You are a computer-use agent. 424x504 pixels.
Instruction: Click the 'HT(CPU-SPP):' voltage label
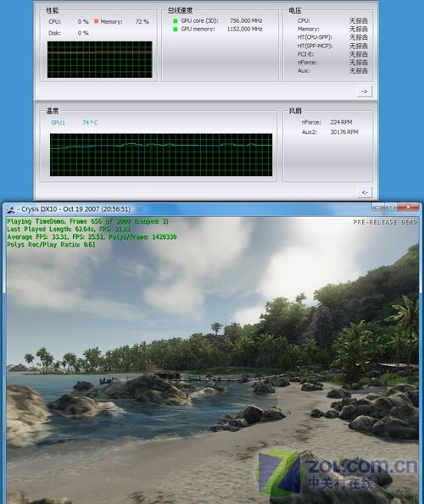315,37
